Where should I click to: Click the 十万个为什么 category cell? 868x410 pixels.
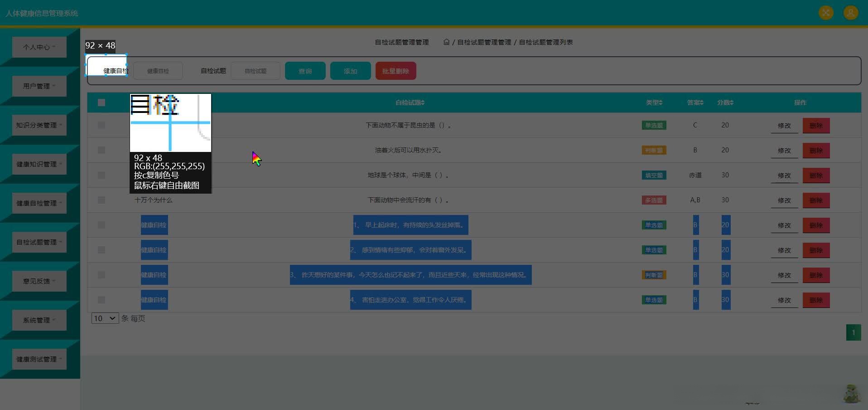click(153, 200)
